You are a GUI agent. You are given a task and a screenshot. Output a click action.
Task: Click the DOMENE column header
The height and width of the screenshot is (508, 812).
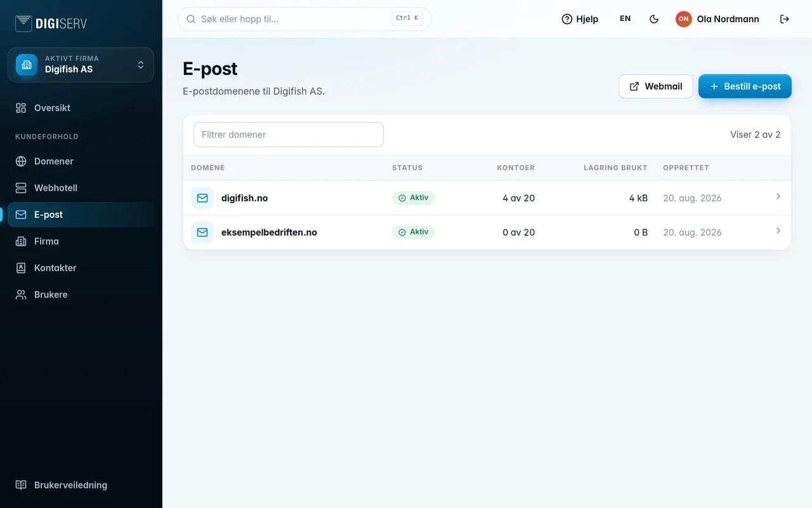[x=207, y=168]
